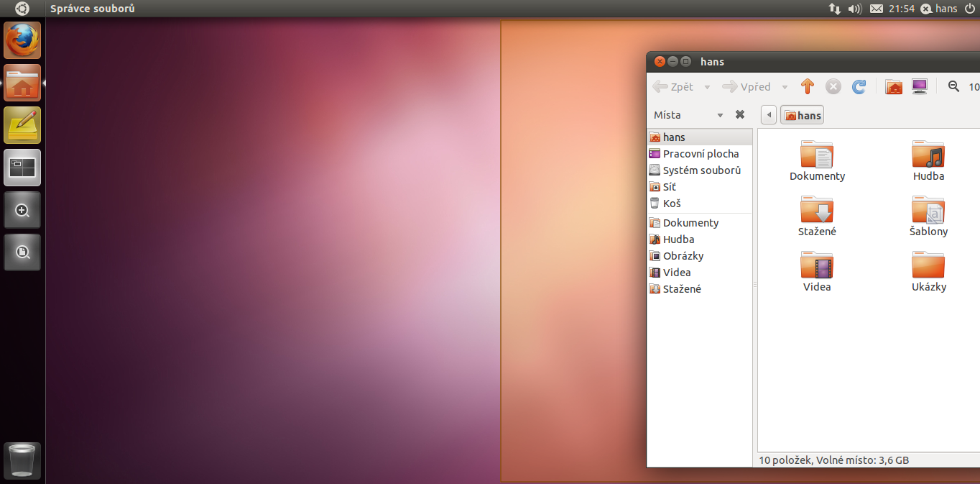Open Computer via the monitor toolbar icon
This screenshot has height=484, width=980.
click(920, 86)
